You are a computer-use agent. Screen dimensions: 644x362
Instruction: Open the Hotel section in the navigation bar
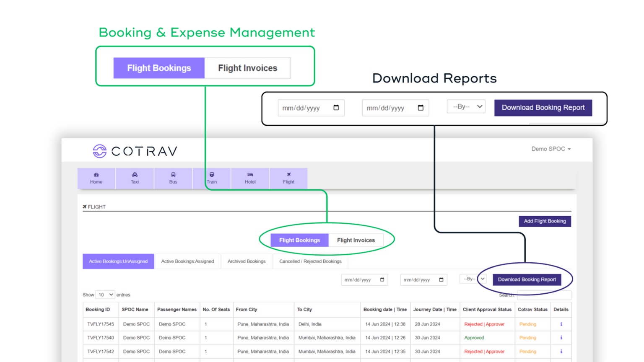tap(250, 178)
